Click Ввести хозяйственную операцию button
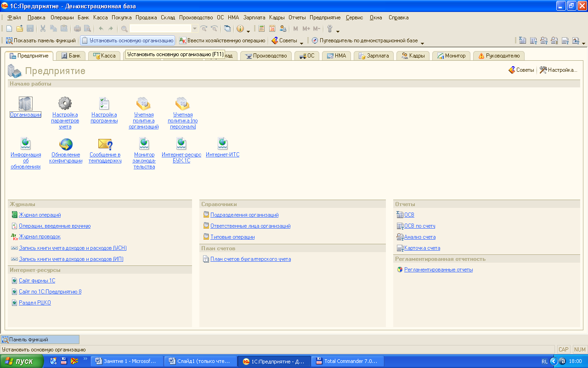588x368 pixels. [x=222, y=40]
